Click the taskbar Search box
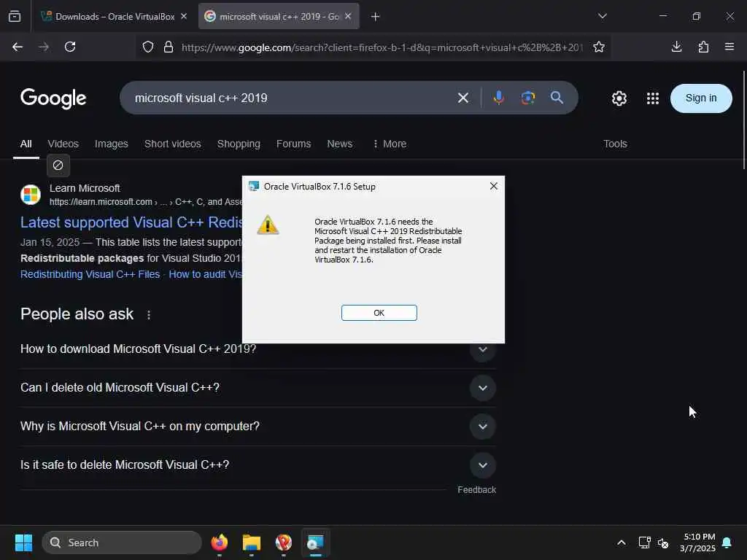 (x=122, y=542)
